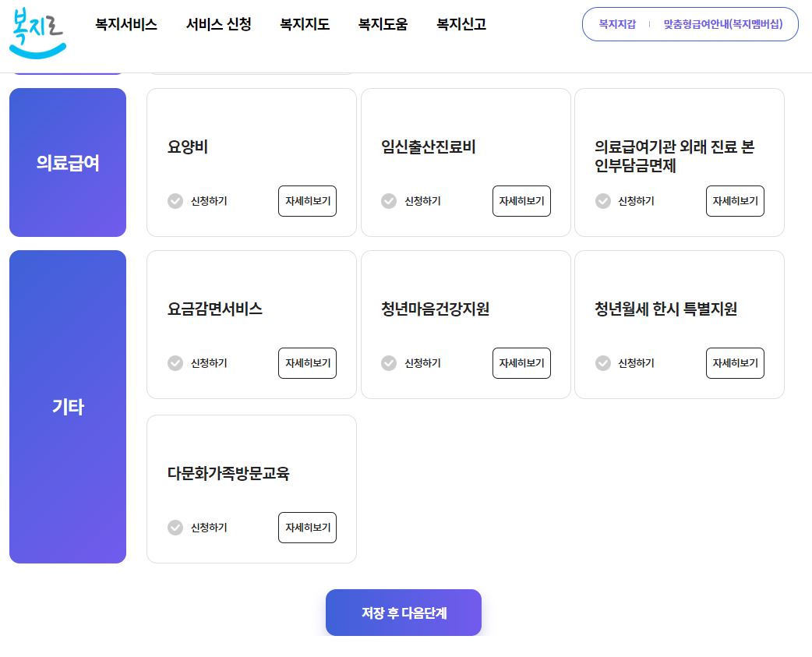The width and height of the screenshot is (812, 657).
Task: Open the 복지서비스 menu
Action: point(125,24)
